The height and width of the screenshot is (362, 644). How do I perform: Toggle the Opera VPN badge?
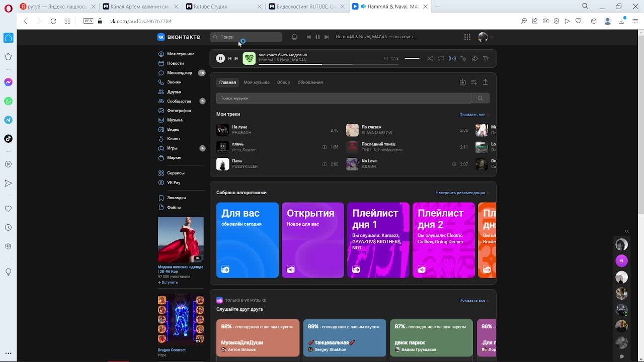coord(88,21)
